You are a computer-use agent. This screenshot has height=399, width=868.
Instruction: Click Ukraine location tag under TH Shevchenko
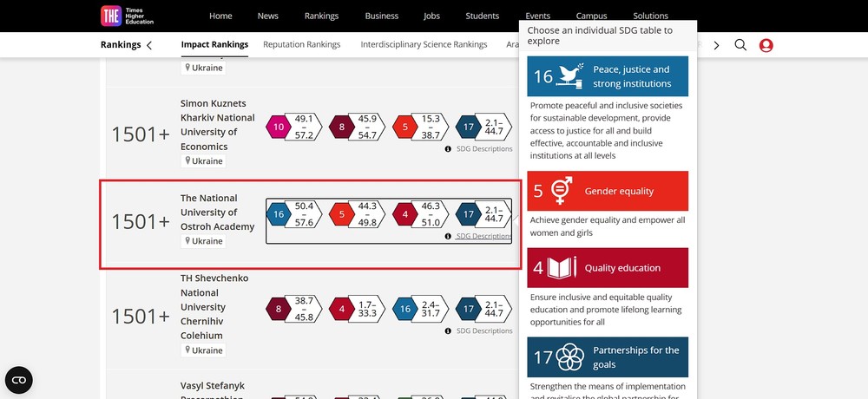tap(203, 350)
